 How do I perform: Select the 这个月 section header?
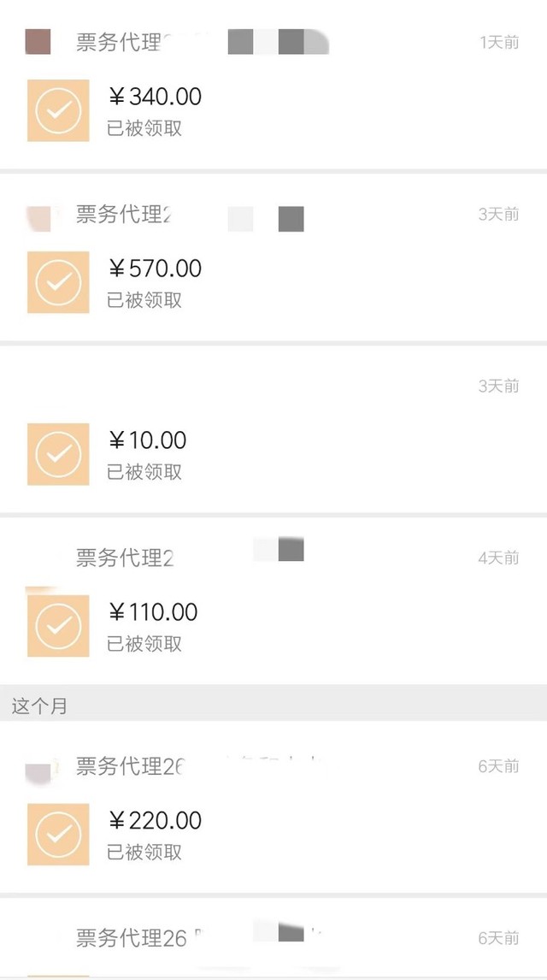point(39,706)
